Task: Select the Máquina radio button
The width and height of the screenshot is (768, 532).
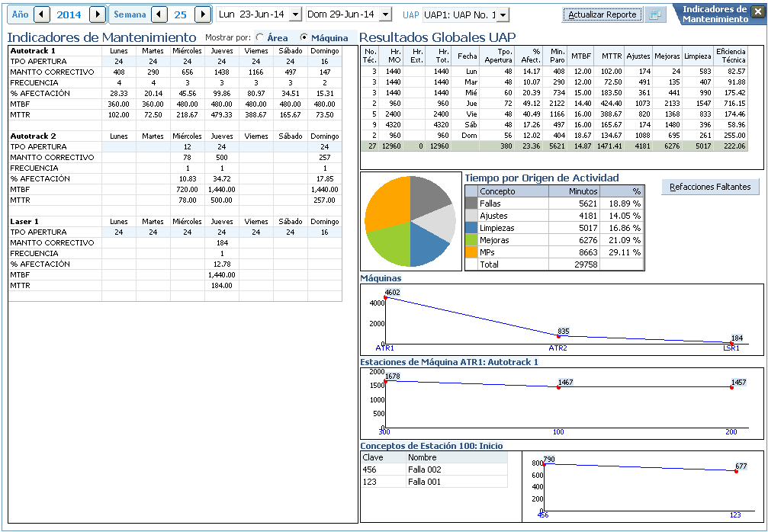Action: [304, 37]
